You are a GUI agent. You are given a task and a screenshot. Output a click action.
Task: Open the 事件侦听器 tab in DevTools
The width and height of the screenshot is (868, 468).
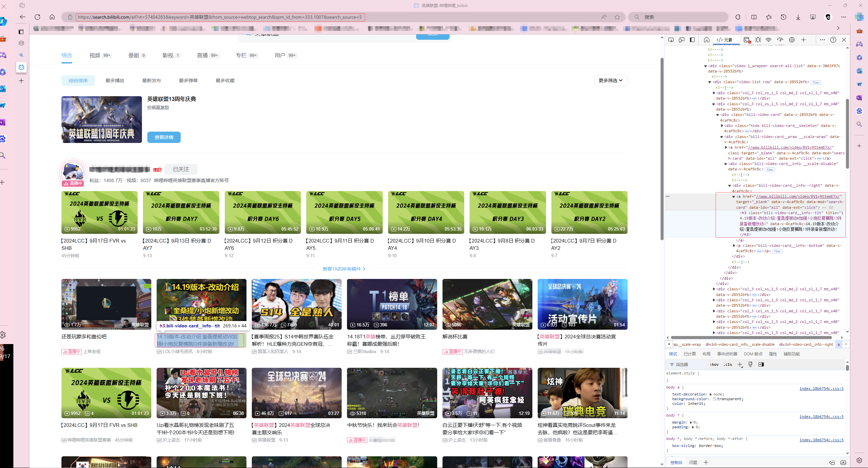coord(727,354)
